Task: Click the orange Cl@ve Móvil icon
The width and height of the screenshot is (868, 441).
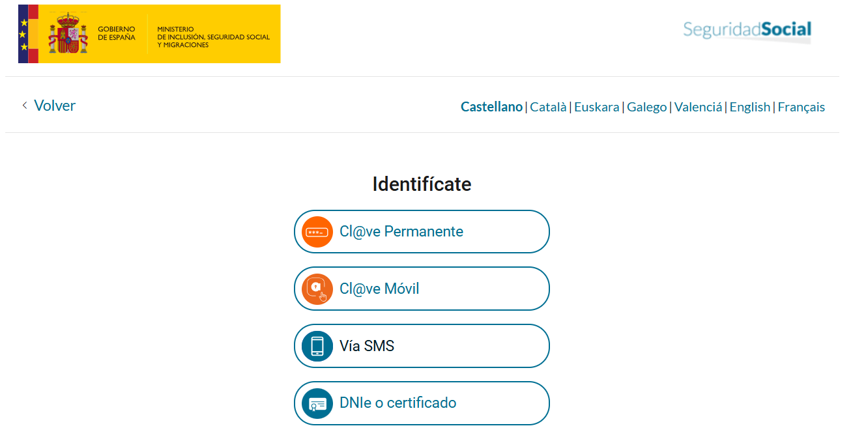Action: (x=317, y=289)
